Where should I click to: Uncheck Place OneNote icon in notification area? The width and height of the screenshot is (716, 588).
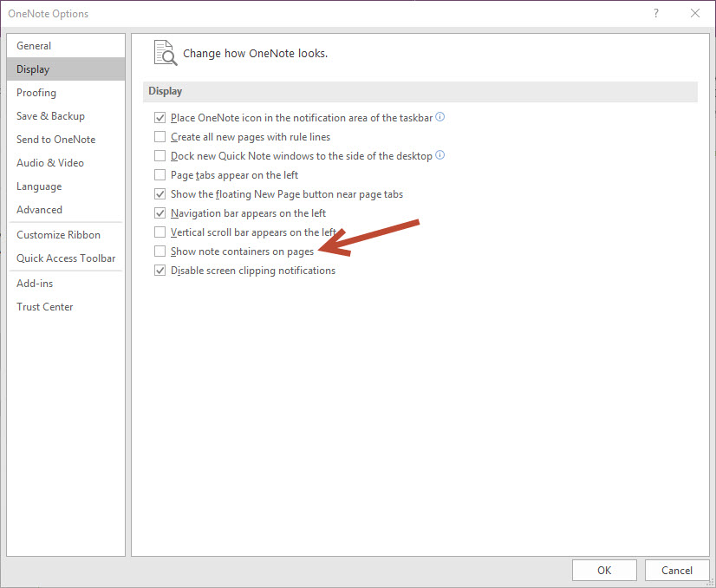click(159, 118)
